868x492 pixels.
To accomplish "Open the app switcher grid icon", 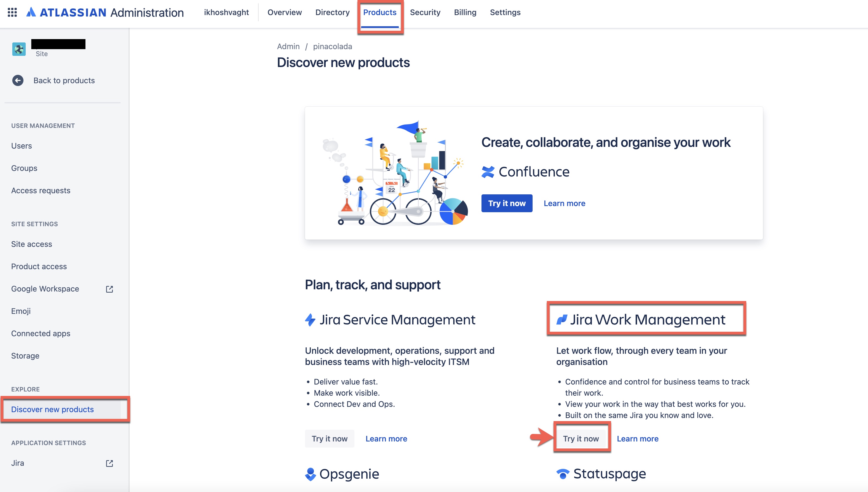I will [12, 13].
